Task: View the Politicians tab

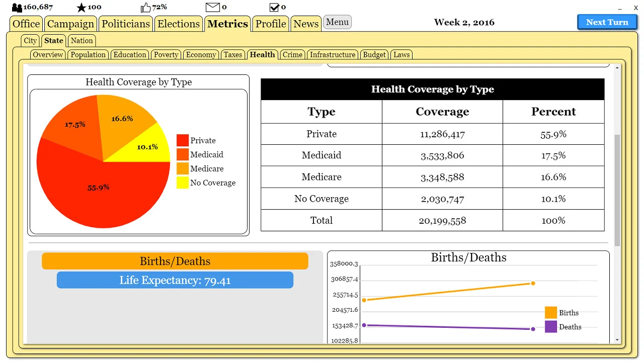Action: coord(125,23)
